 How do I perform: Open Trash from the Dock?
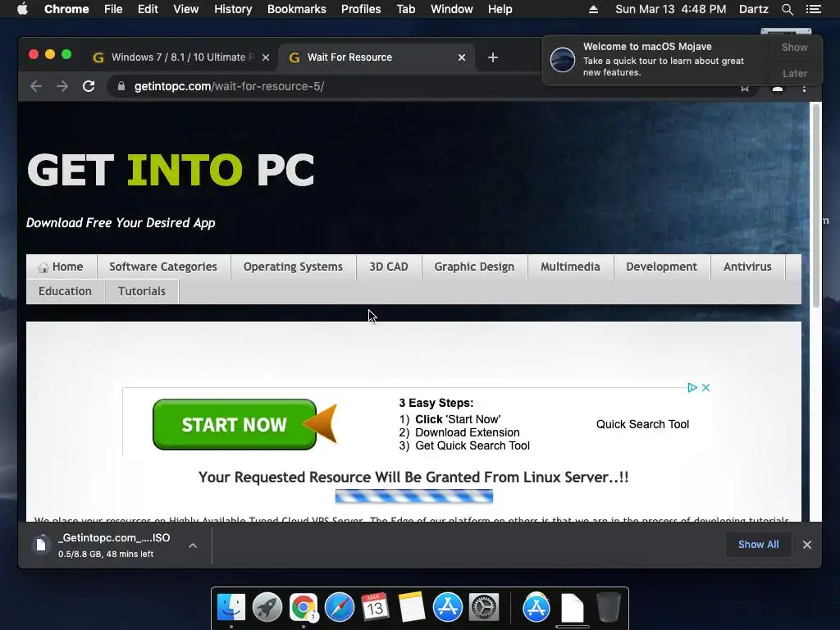(x=608, y=608)
